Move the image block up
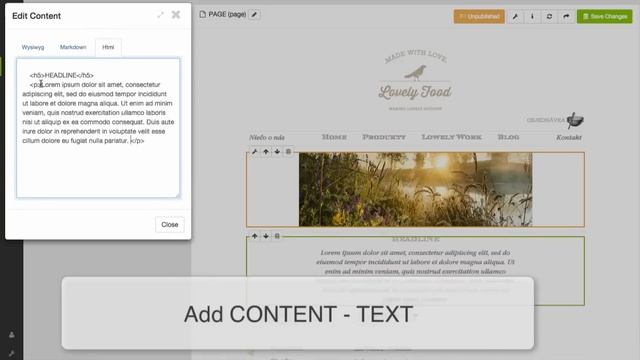 pyautogui.click(x=266, y=151)
